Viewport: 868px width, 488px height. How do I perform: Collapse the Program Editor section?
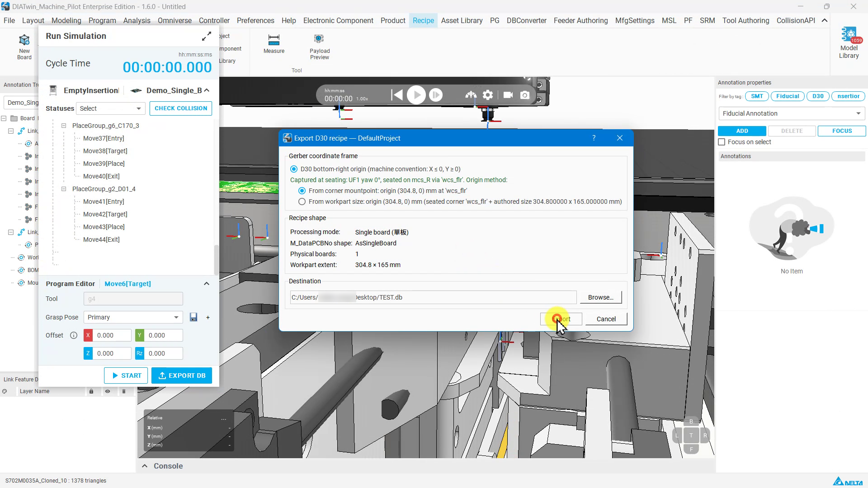click(207, 284)
